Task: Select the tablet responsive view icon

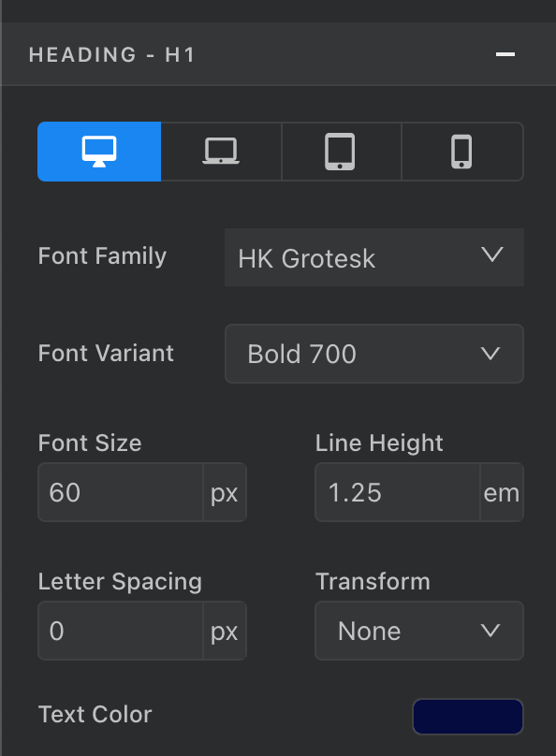Action: pos(341,151)
